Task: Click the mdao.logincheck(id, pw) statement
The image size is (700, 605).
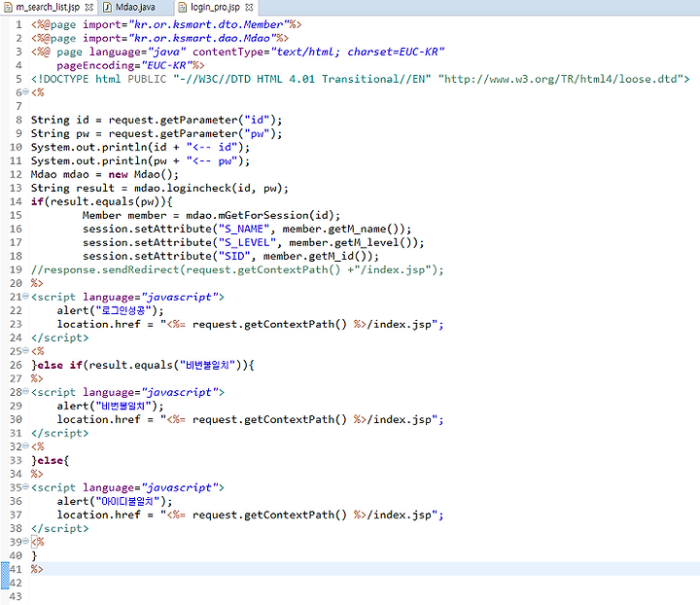Action: point(159,188)
